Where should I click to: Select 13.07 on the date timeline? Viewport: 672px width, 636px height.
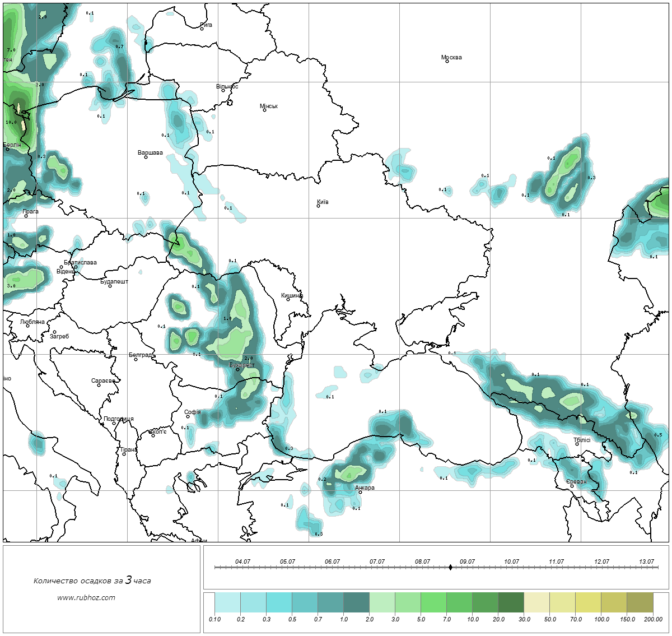coord(646,561)
